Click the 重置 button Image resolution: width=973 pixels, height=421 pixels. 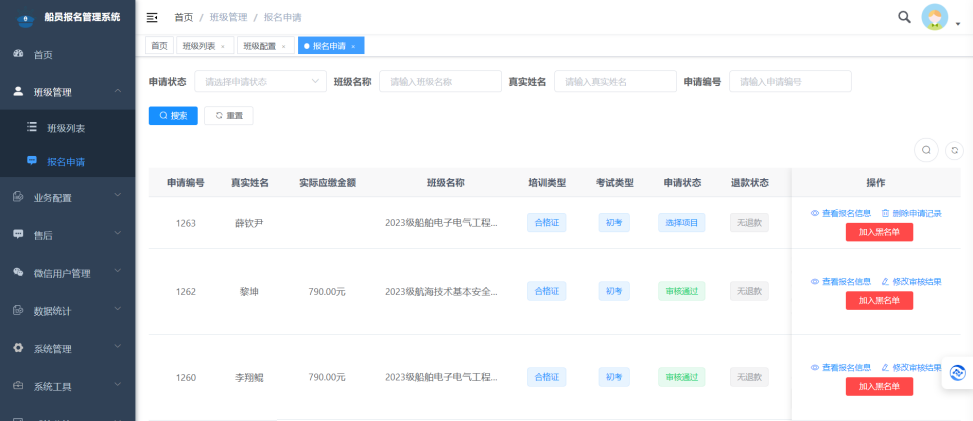tap(228, 116)
